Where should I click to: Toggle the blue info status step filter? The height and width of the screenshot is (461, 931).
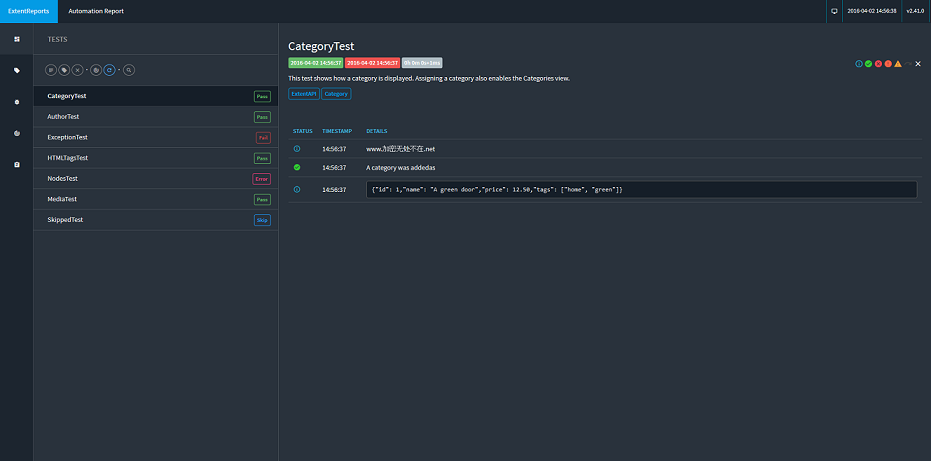858,64
